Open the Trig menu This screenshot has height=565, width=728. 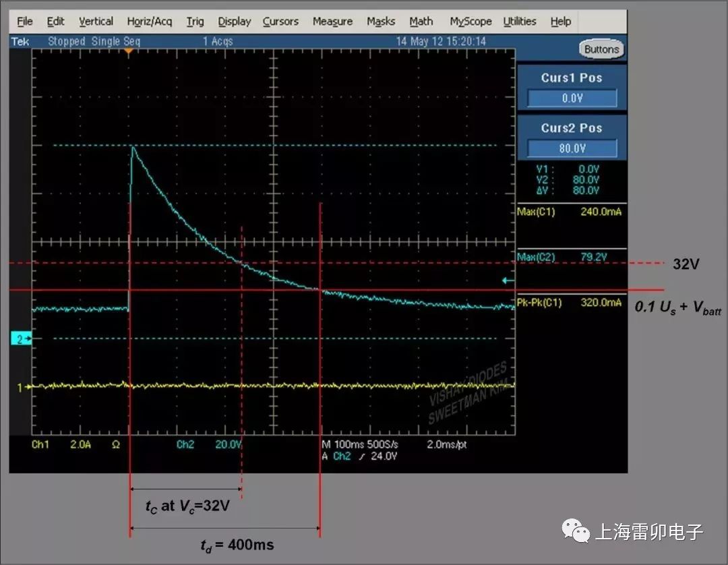click(195, 22)
